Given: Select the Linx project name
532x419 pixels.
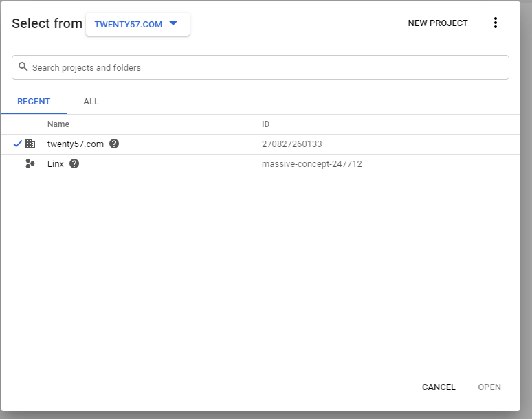Looking at the screenshot, I should 56,163.
